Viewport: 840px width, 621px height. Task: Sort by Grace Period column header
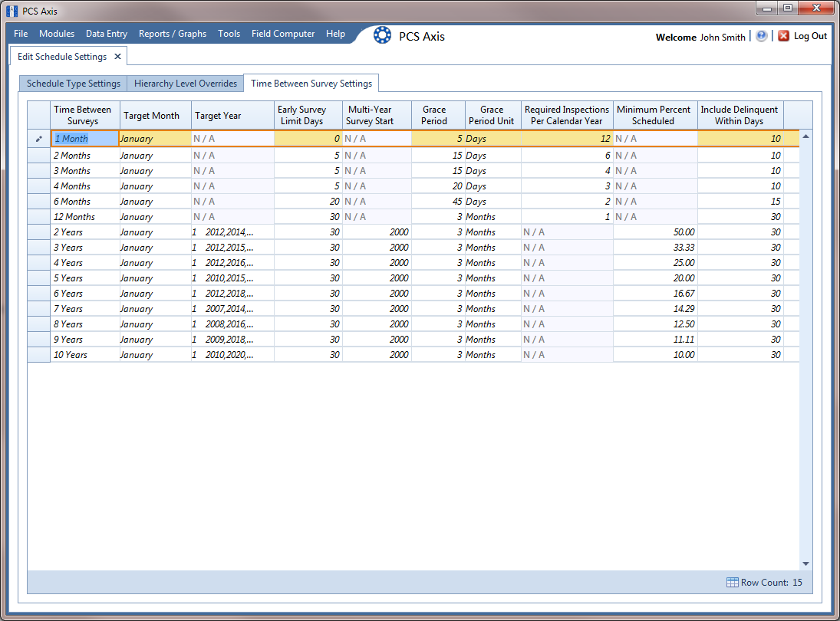(x=438, y=115)
